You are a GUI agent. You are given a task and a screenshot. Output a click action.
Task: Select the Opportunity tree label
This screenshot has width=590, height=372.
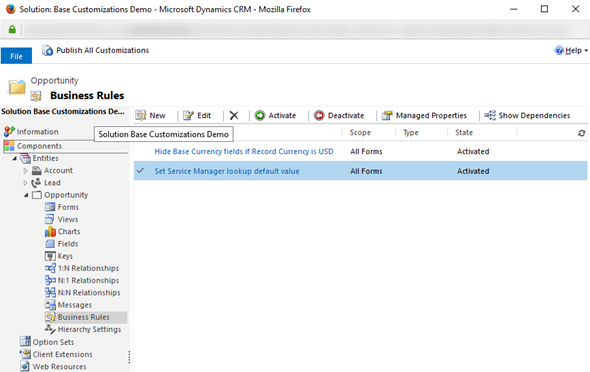[x=66, y=195]
